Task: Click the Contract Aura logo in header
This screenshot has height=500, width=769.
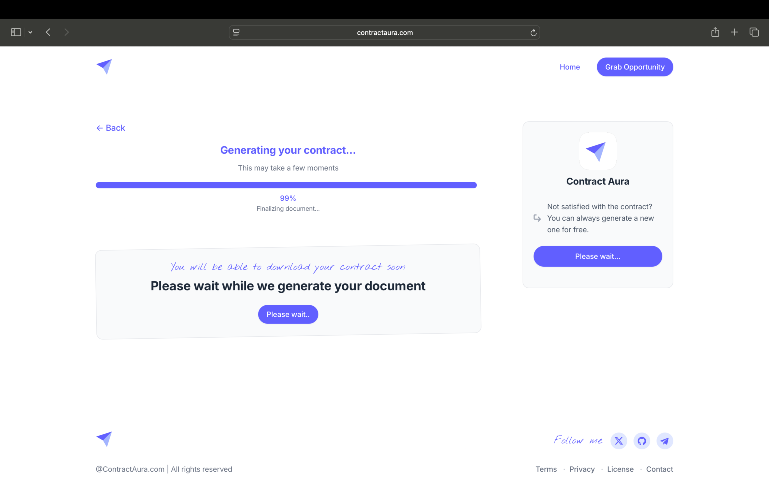Action: tap(104, 67)
